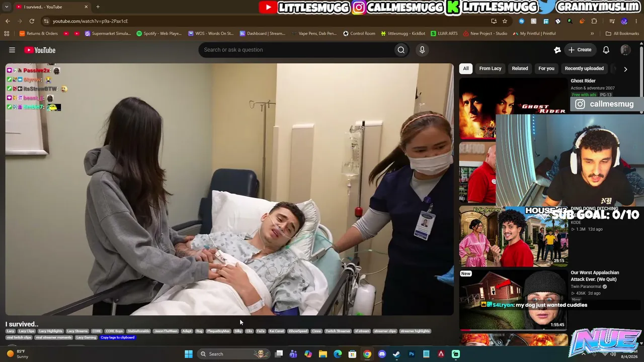
Task: Click the 'Copy tags to clipboard' button
Action: [118, 337]
